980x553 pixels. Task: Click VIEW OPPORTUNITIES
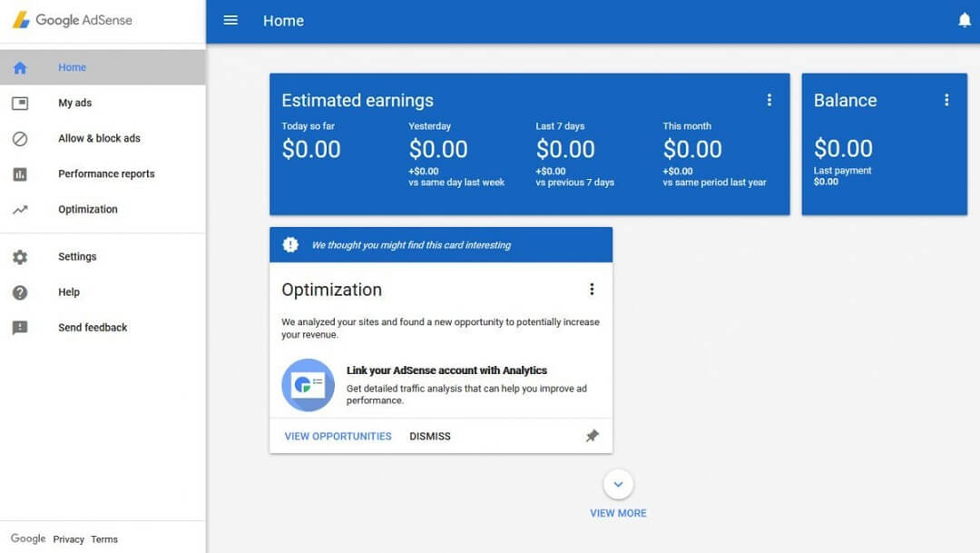point(338,436)
